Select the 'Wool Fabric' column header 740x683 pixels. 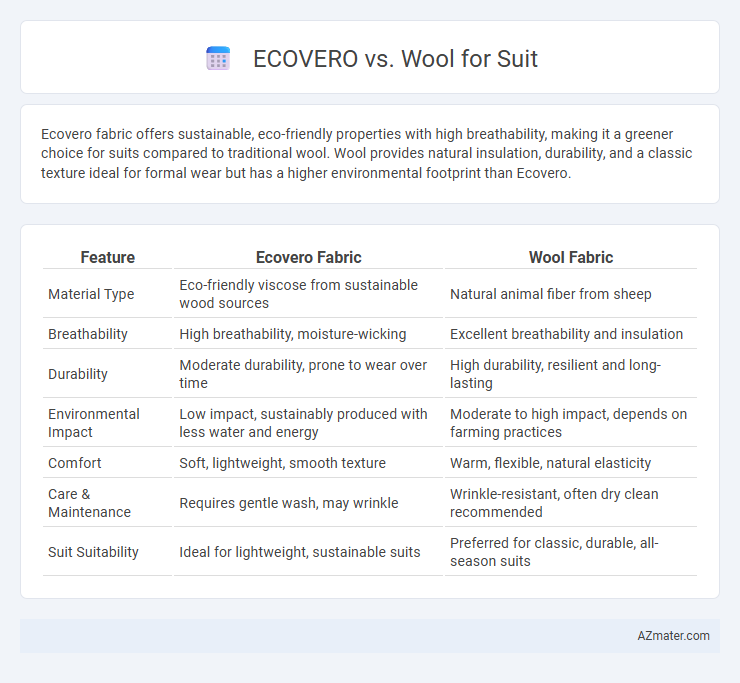click(x=571, y=257)
